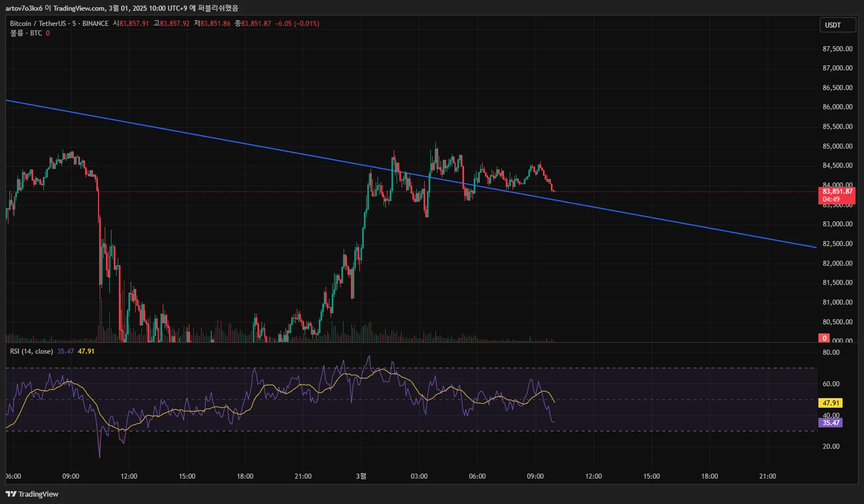The height and width of the screenshot is (504, 864).
Task: Click the 3월 date marker on time axis
Action: [x=361, y=476]
